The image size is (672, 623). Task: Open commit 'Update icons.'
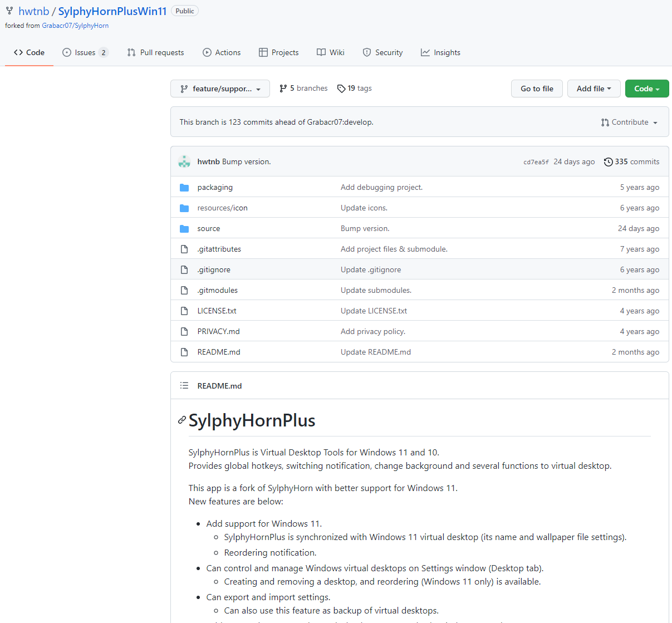click(364, 208)
